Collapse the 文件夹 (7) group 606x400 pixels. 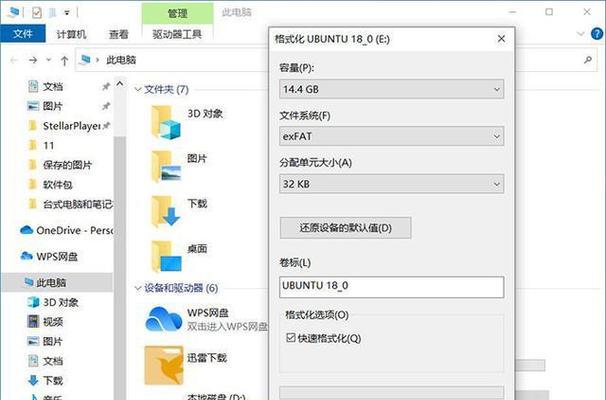(x=138, y=90)
